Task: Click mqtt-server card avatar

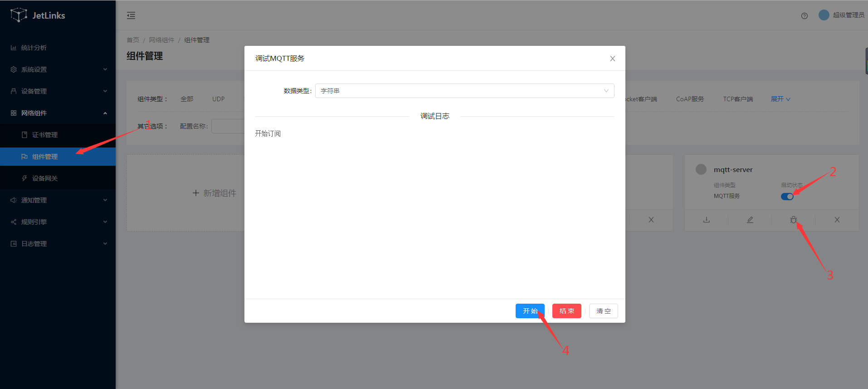Action: (701, 169)
